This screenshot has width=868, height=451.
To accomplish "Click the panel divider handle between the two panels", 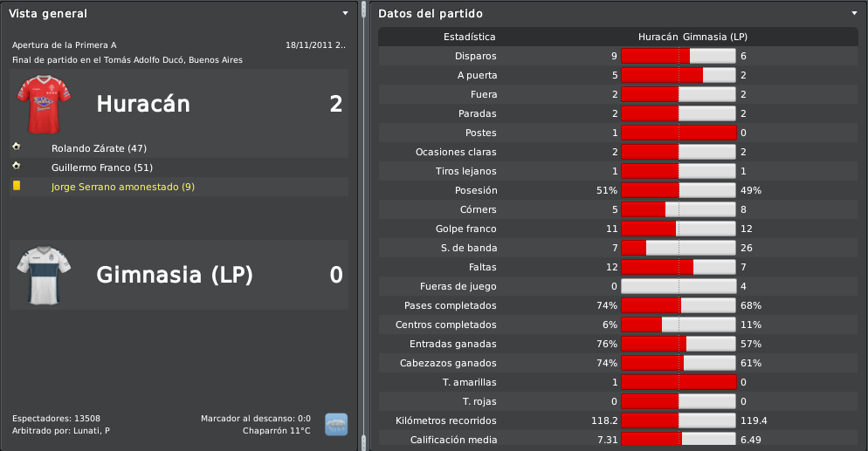I will (x=363, y=9).
